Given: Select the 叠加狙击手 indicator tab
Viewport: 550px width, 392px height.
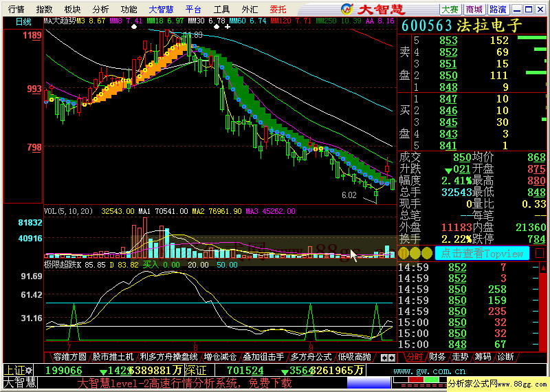Looking at the screenshot, I should click(x=263, y=357).
